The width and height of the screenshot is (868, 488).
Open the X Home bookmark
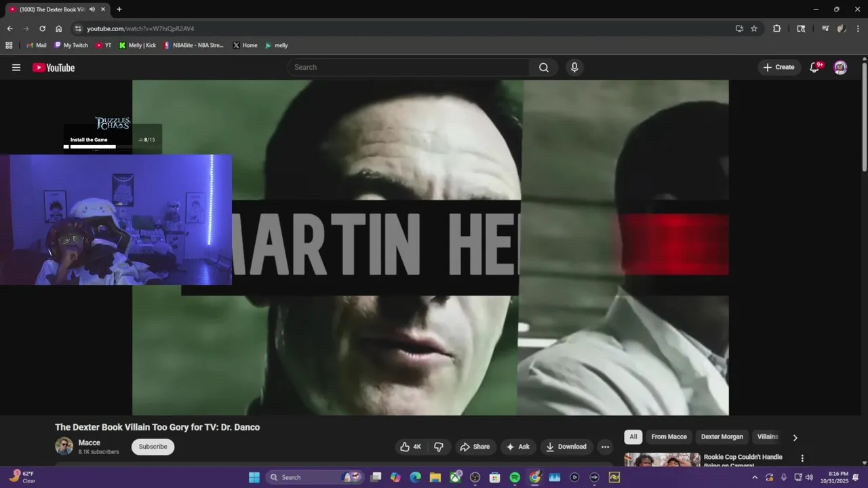click(x=245, y=45)
